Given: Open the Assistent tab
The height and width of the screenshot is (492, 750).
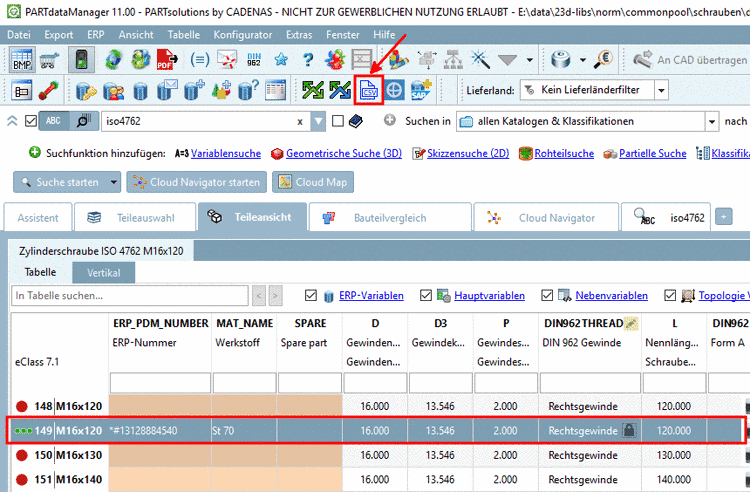Looking at the screenshot, I should tap(38, 218).
